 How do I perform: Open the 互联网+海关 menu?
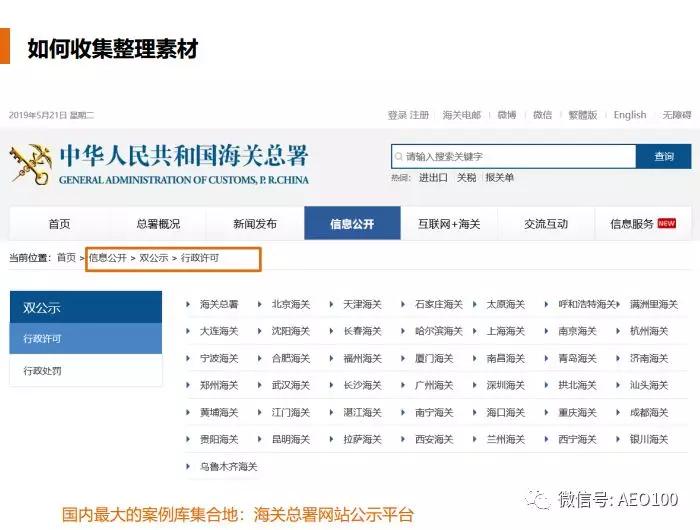pyautogui.click(x=449, y=224)
